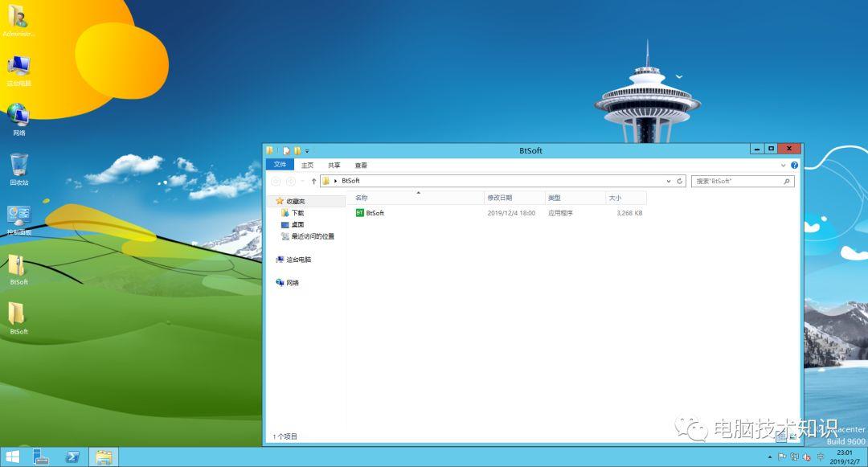868x467 pixels.
Task: Show hidden tray icons arrow
Action: click(769, 457)
